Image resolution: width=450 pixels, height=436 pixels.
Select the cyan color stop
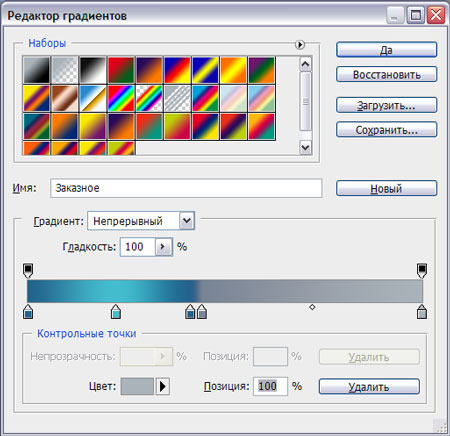click(x=116, y=312)
